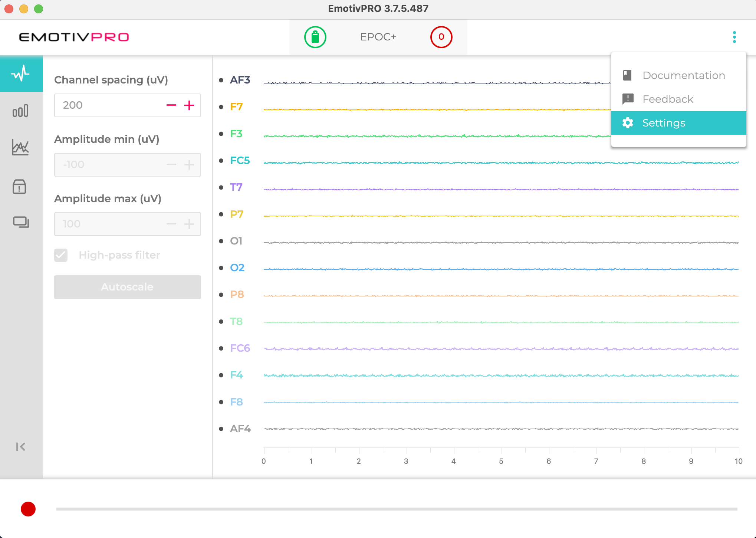Toggle the O2 channel marker dot
The height and width of the screenshot is (538, 756).
click(x=221, y=268)
